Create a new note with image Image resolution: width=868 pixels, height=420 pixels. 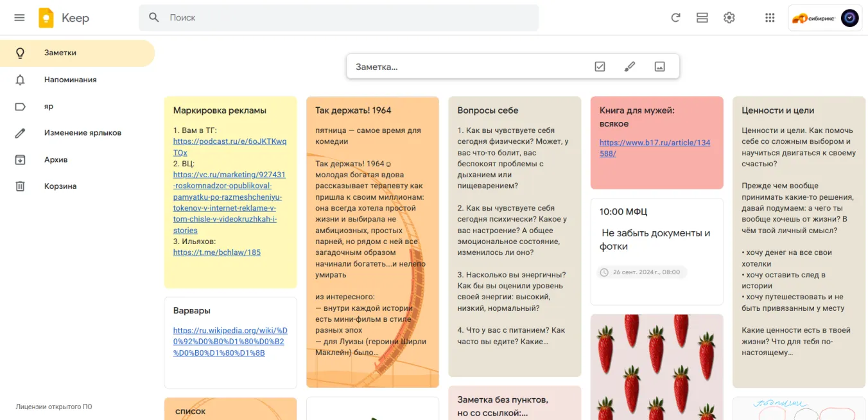[659, 66]
